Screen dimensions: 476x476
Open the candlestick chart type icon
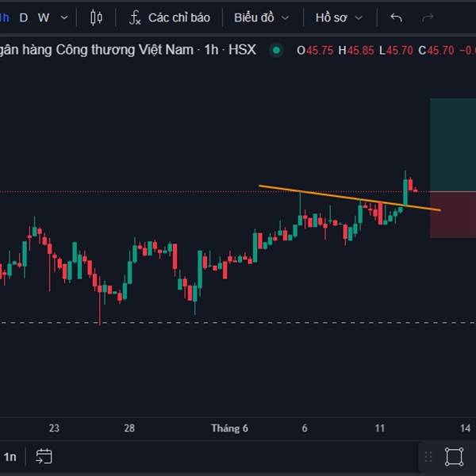click(x=96, y=17)
